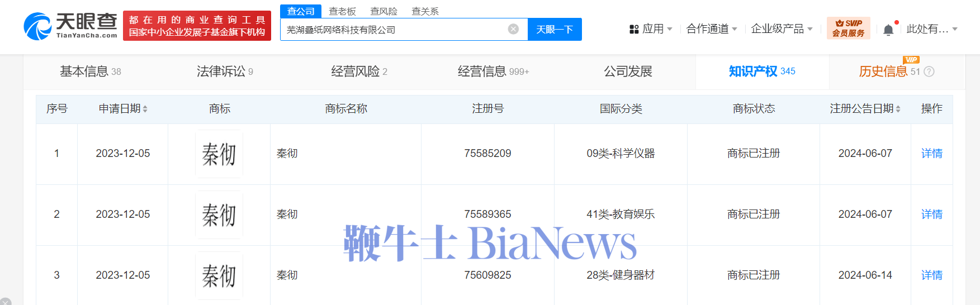This screenshot has width=980, height=305.
Task: Open the 应用 dropdown menu
Action: 651,29
